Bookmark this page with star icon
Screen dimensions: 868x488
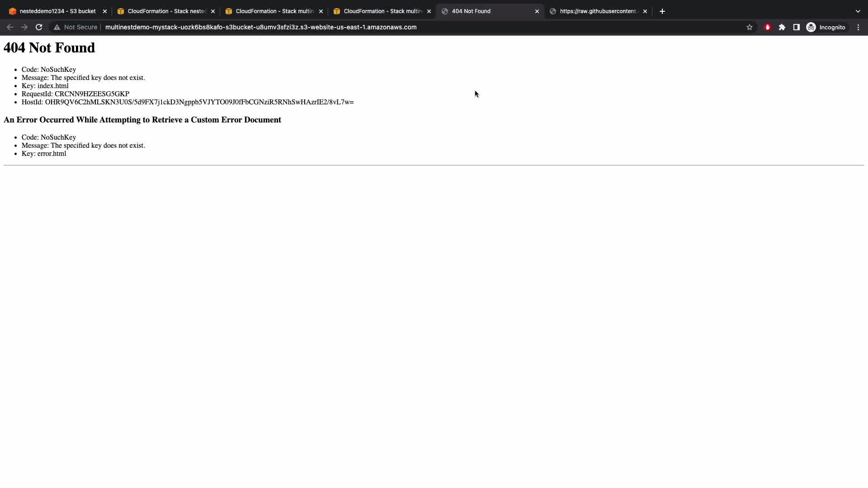pos(750,27)
